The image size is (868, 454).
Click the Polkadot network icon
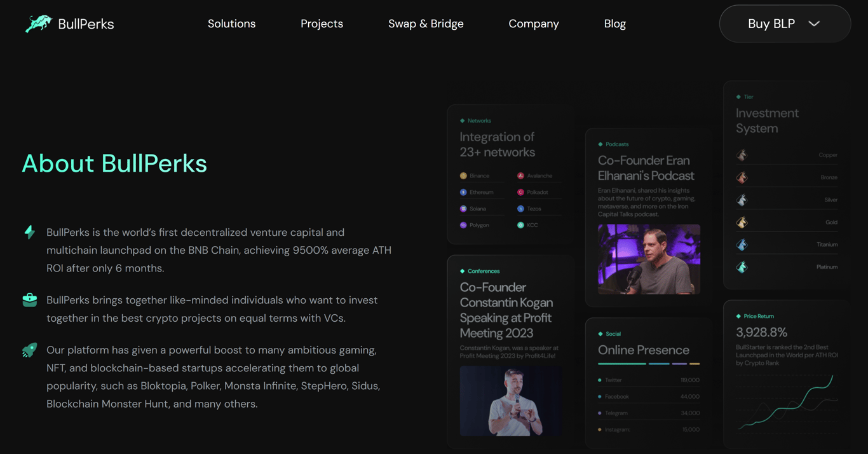click(x=520, y=192)
